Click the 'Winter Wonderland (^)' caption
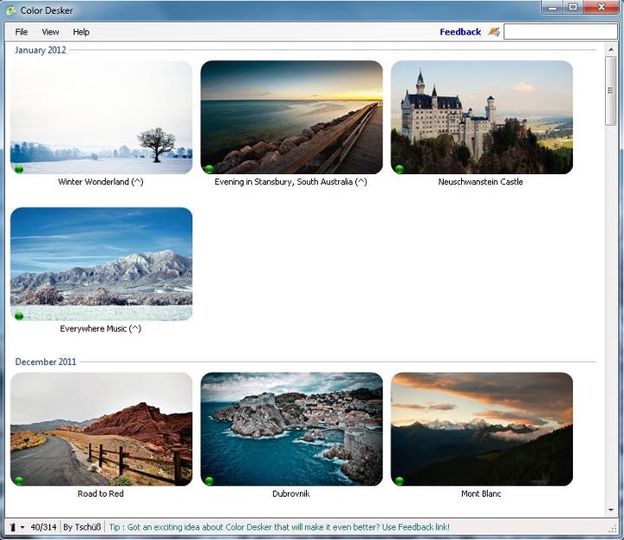 (x=101, y=182)
